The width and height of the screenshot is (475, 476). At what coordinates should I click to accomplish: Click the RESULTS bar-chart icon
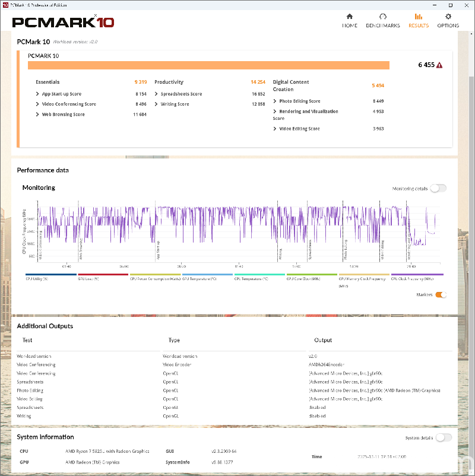(x=418, y=18)
